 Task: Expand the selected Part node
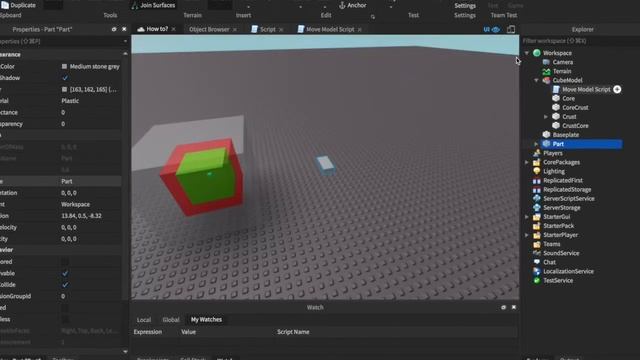tap(536, 144)
